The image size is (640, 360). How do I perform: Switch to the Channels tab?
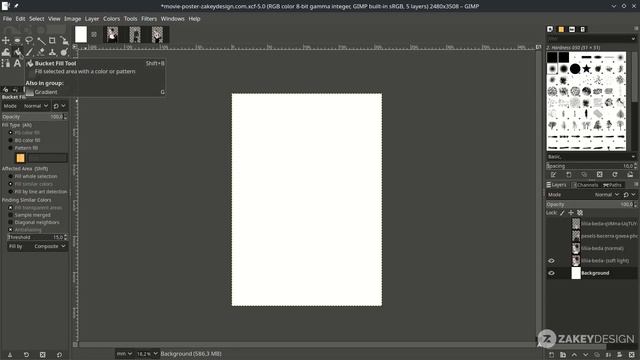(585, 185)
